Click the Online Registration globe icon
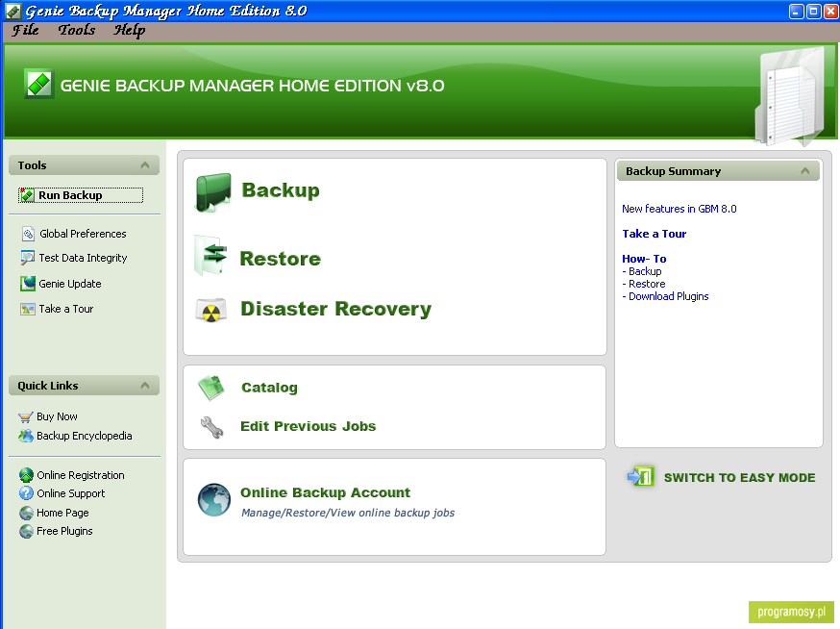 pyautogui.click(x=26, y=475)
